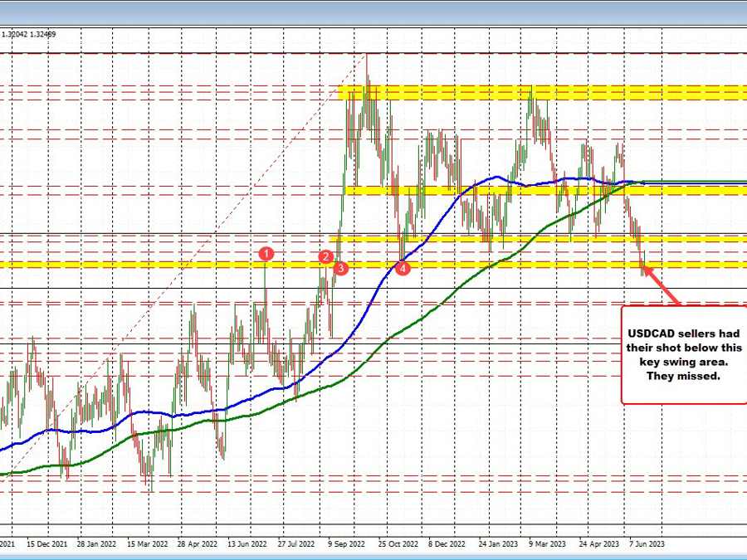Click the 15 Mar 2022 axis date

(148, 545)
